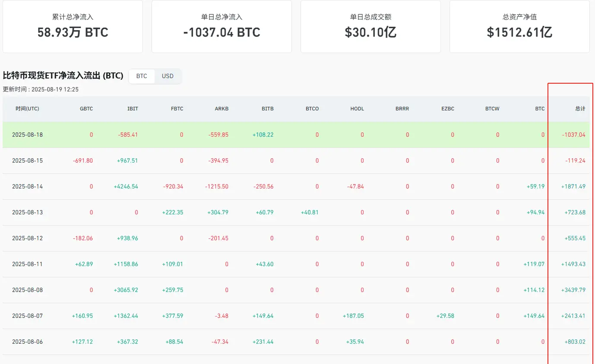Open the 单日总净流入 -1037.04 BTC card
The height and width of the screenshot is (364, 595).
click(222, 26)
